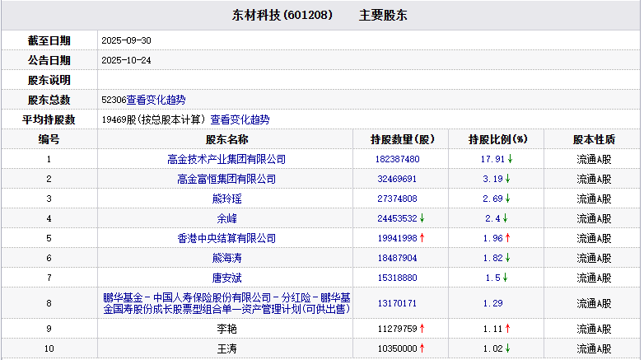Click the 股东名称 column header
The height and width of the screenshot is (360, 644).
[x=226, y=139]
